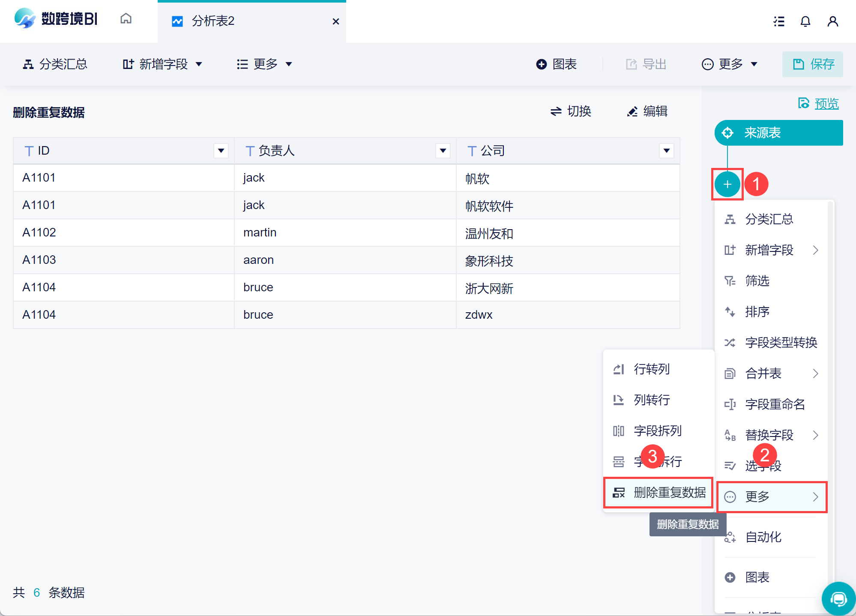856x616 pixels.
Task: Choose 字段重命名 menu item
Action: (x=771, y=404)
